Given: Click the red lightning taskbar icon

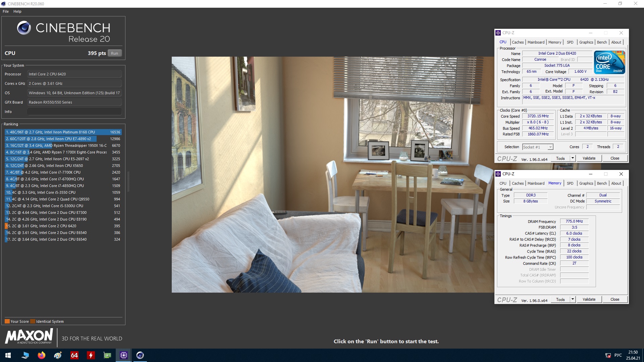Looking at the screenshot, I should (91, 355).
